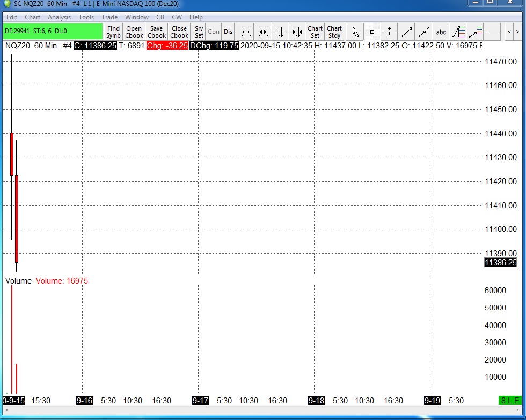Select the colored retracement lines tool
Viewport: 526px width, 420px height.
click(x=458, y=32)
